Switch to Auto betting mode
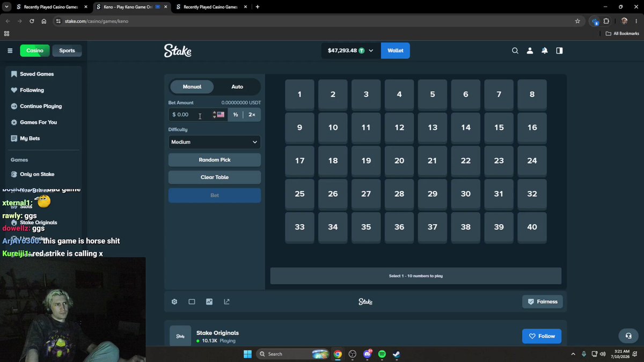The image size is (644, 362). click(237, 86)
